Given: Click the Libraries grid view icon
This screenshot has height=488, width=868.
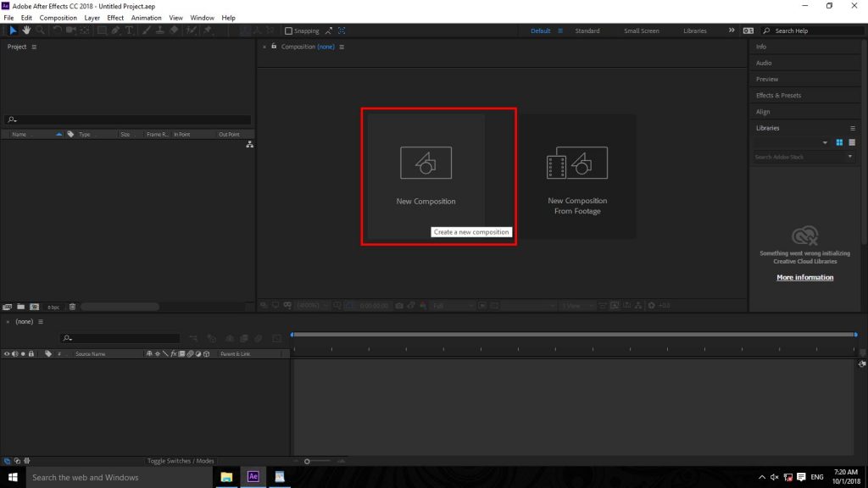Looking at the screenshot, I should 839,142.
